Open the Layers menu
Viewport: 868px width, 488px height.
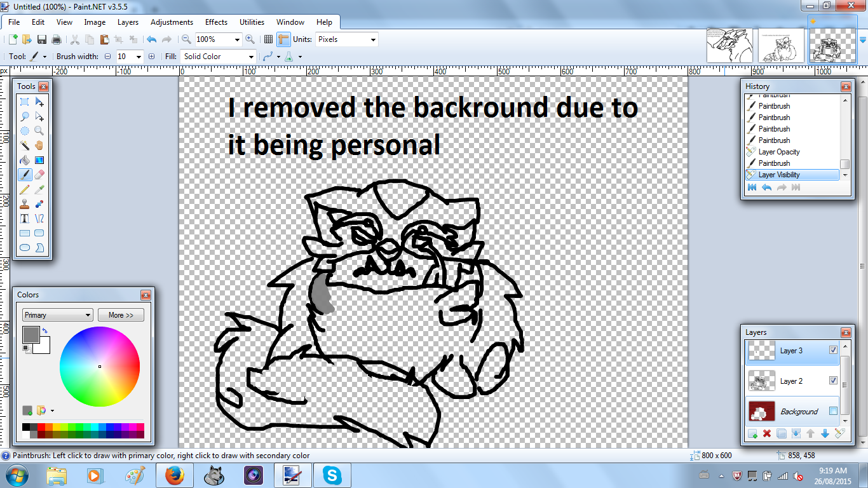click(128, 22)
